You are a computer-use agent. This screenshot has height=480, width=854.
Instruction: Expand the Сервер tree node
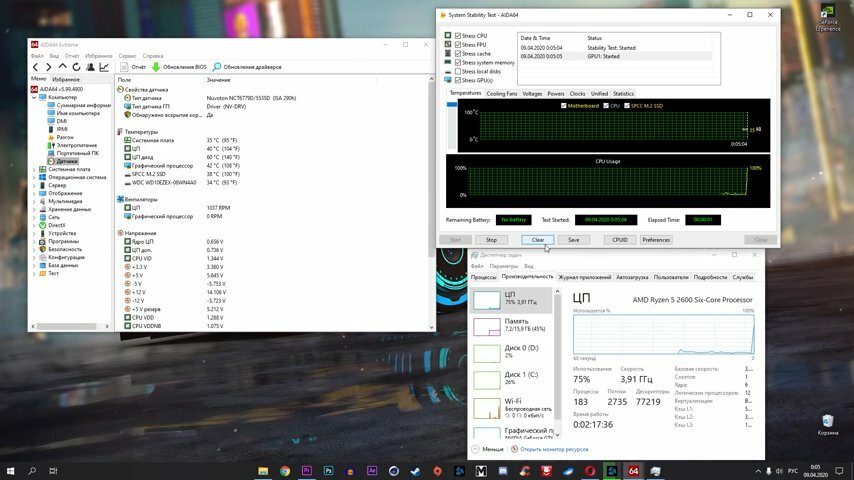[34, 185]
